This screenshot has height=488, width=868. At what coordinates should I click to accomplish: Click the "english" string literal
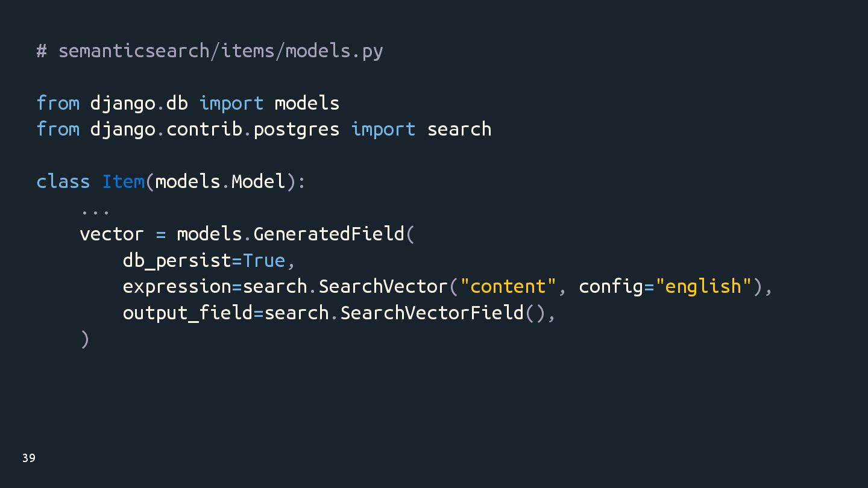pyautogui.click(x=703, y=286)
